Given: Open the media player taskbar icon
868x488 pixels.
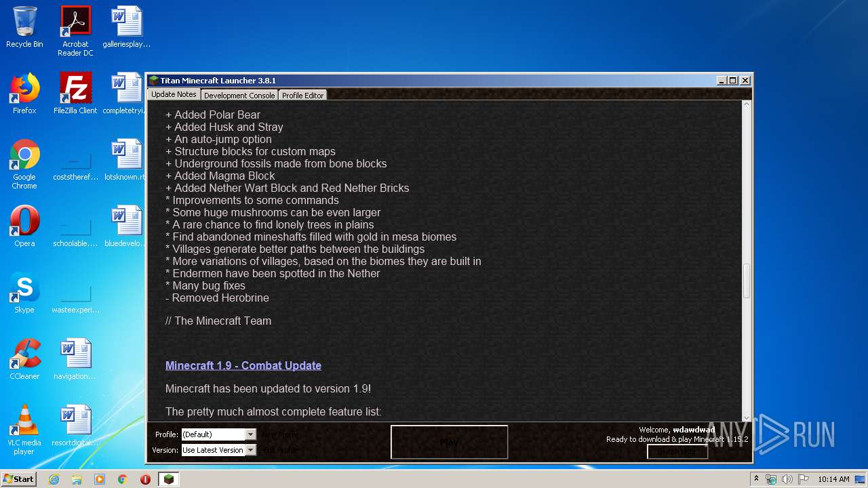Looking at the screenshot, I should coord(100,479).
